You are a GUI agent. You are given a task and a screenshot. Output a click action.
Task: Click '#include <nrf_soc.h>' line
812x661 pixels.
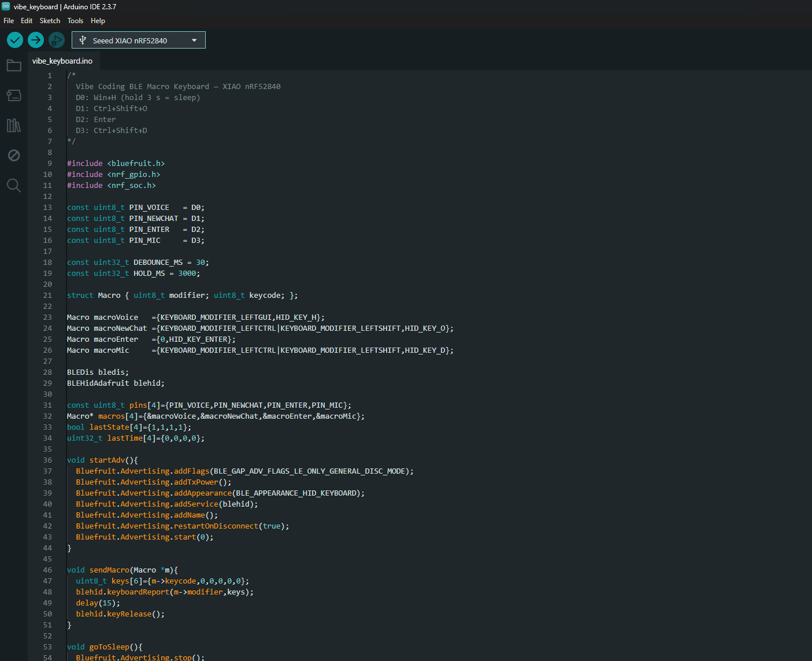point(112,186)
